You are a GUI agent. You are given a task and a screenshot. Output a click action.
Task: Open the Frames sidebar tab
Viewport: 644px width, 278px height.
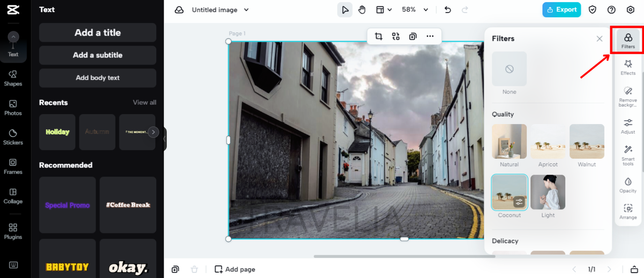coord(13,166)
